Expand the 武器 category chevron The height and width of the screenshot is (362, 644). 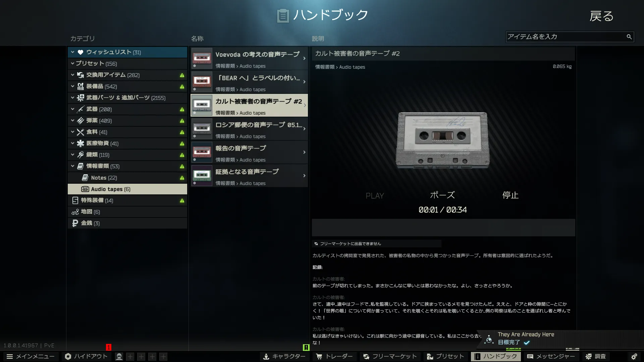[x=72, y=109]
